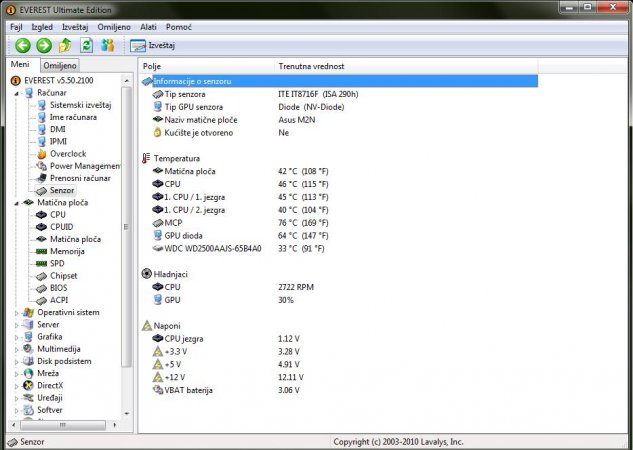633x450 pixels.
Task: Expand the Grafika tree node
Action: tap(17, 337)
